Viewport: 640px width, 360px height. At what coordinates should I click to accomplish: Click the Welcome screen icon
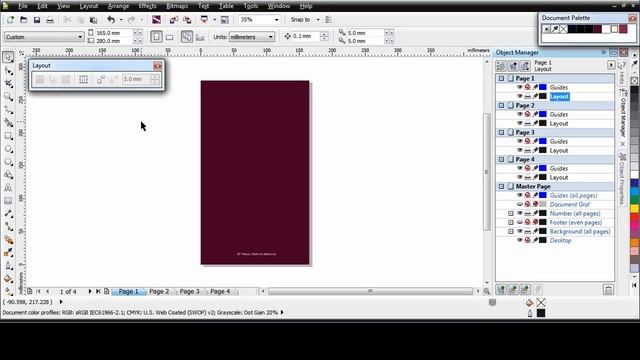[224, 20]
